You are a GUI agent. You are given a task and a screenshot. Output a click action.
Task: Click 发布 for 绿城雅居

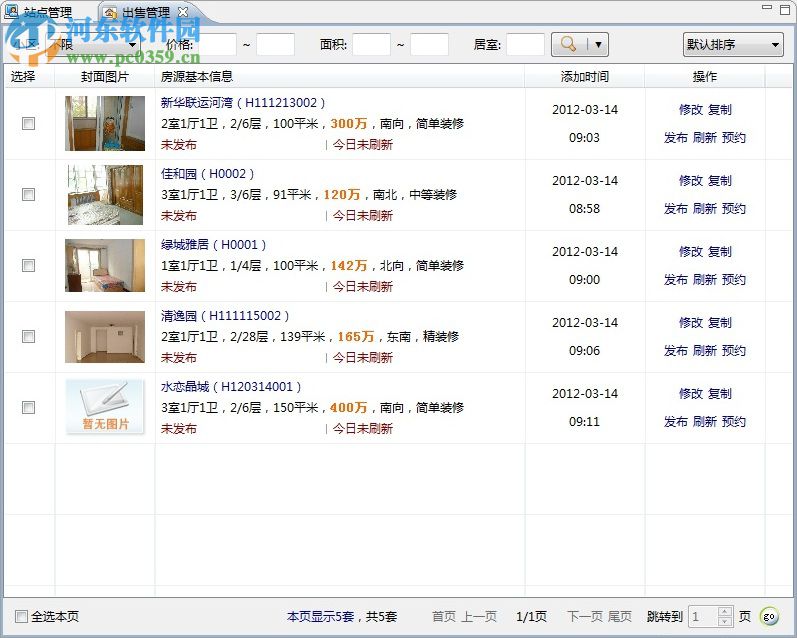pyautogui.click(x=676, y=280)
